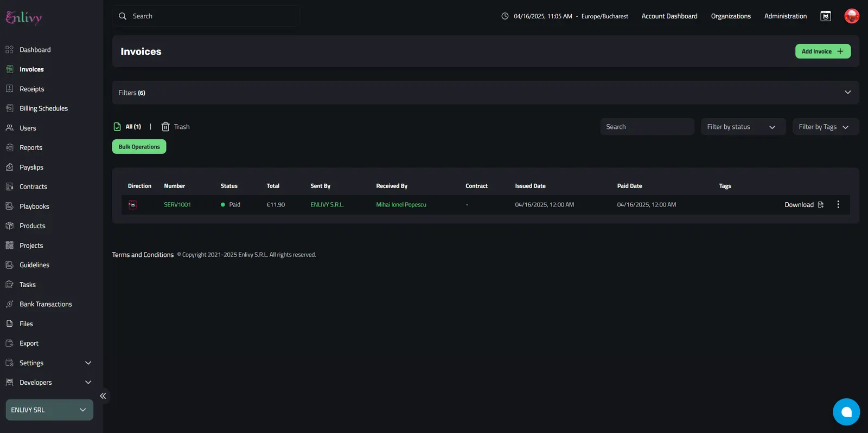
Task: Click the Projects sidebar icon
Action: pos(9,245)
